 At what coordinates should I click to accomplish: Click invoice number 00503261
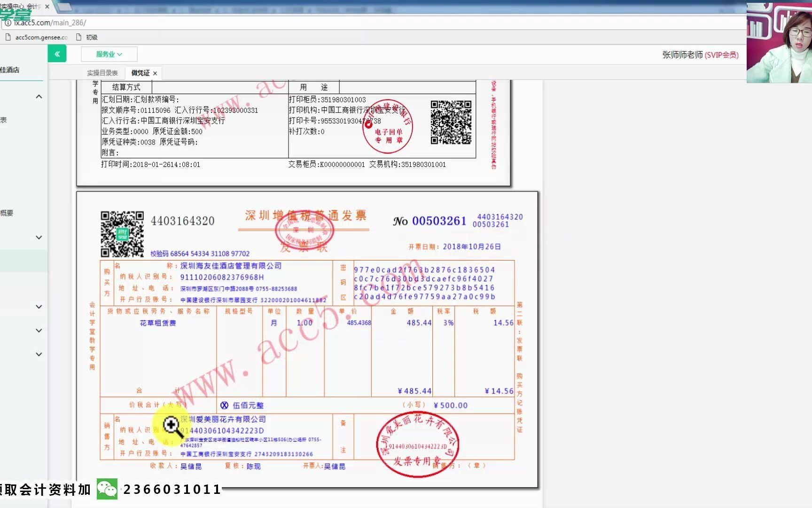[439, 221]
